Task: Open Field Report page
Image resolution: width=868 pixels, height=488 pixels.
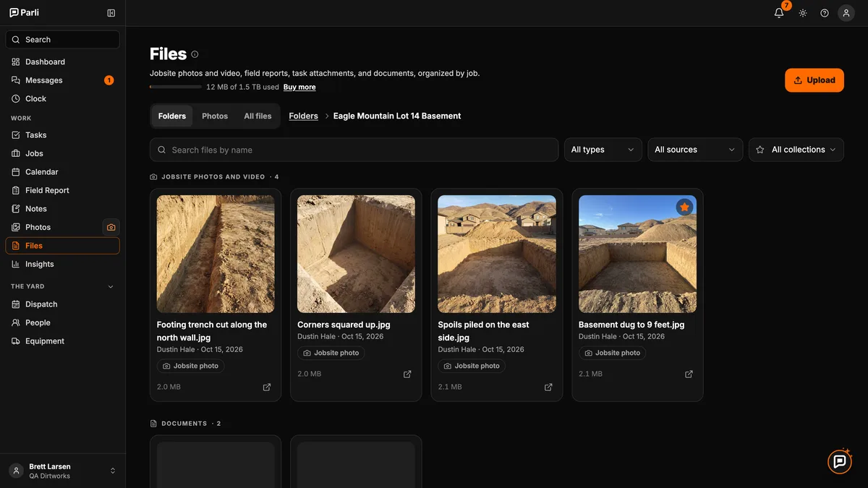Action: point(62,190)
